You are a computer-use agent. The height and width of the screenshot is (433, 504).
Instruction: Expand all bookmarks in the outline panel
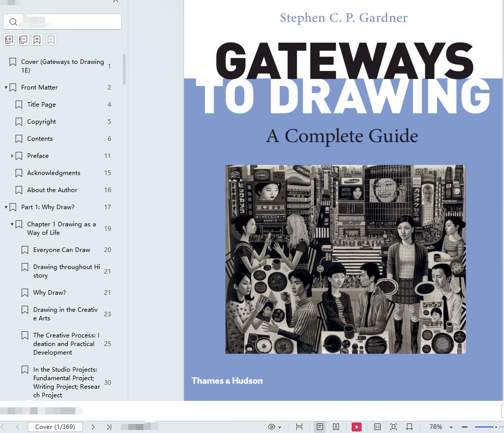pyautogui.click(x=10, y=40)
